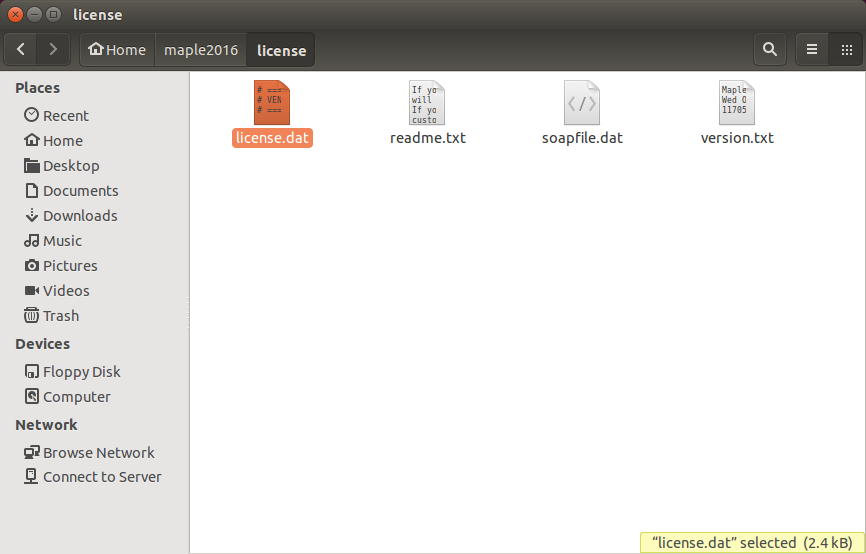Select the version.txt file icon
Image resolution: width=866 pixels, height=554 pixels.
click(x=737, y=103)
